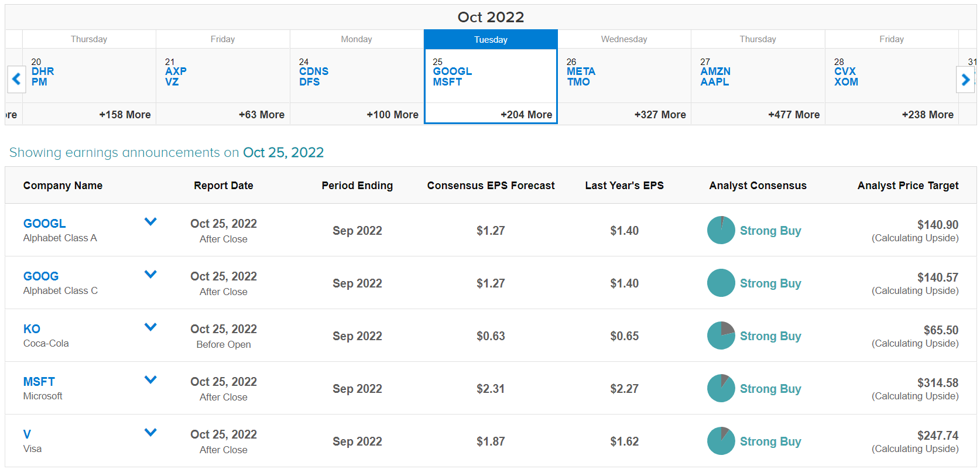Screen dimensions: 980x469
Task: Show +63 More earnings for Oct 21
Action: (x=262, y=115)
